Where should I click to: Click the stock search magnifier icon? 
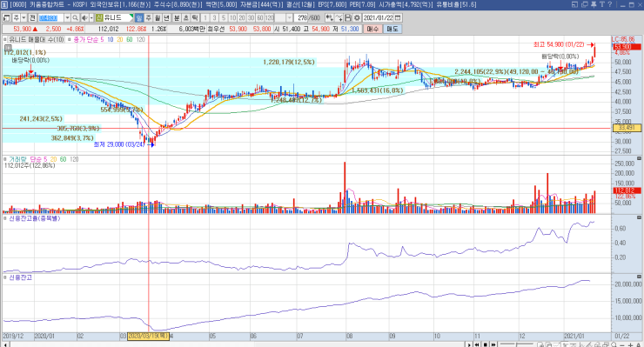point(75,18)
